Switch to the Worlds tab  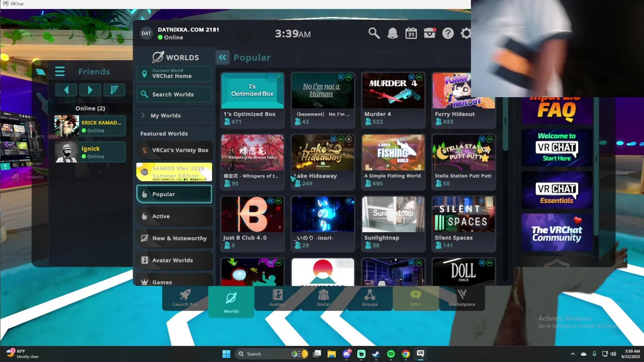click(231, 301)
